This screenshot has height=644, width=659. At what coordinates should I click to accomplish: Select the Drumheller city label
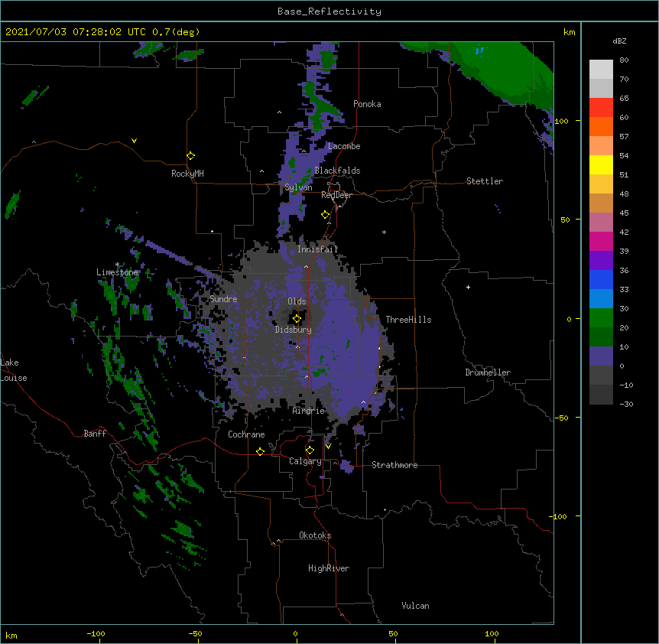pyautogui.click(x=488, y=372)
